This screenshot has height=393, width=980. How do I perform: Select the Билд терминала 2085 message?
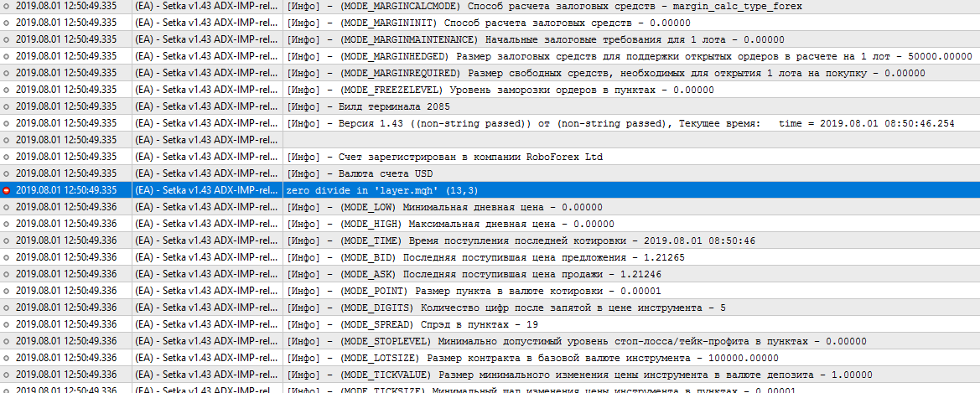click(369, 107)
